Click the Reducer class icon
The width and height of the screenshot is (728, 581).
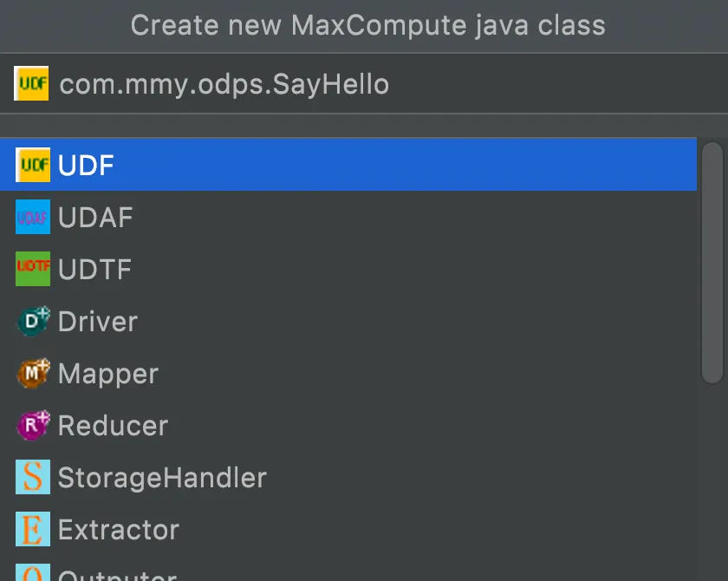[31, 425]
